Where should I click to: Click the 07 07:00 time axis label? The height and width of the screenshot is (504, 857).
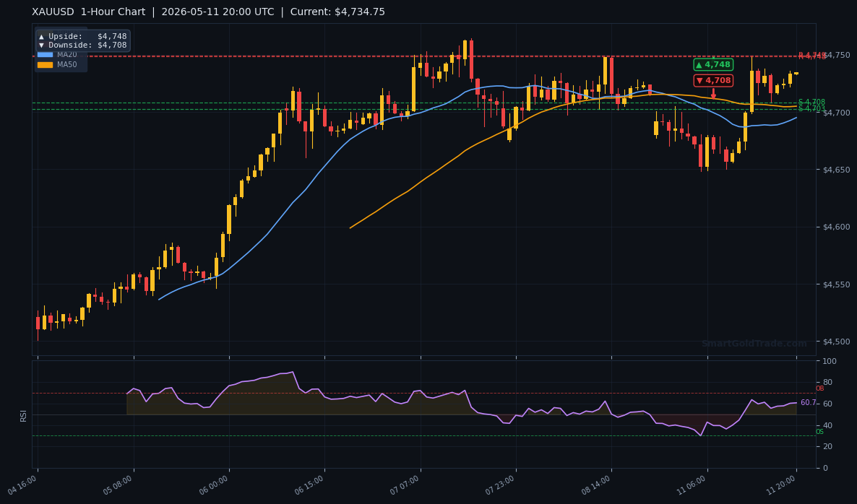click(405, 485)
